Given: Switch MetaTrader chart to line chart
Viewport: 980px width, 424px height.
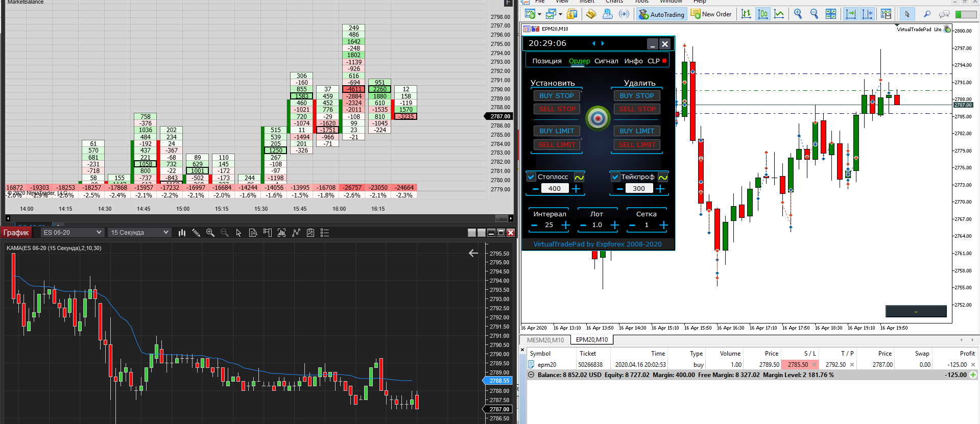Looking at the screenshot, I should coord(779,14).
